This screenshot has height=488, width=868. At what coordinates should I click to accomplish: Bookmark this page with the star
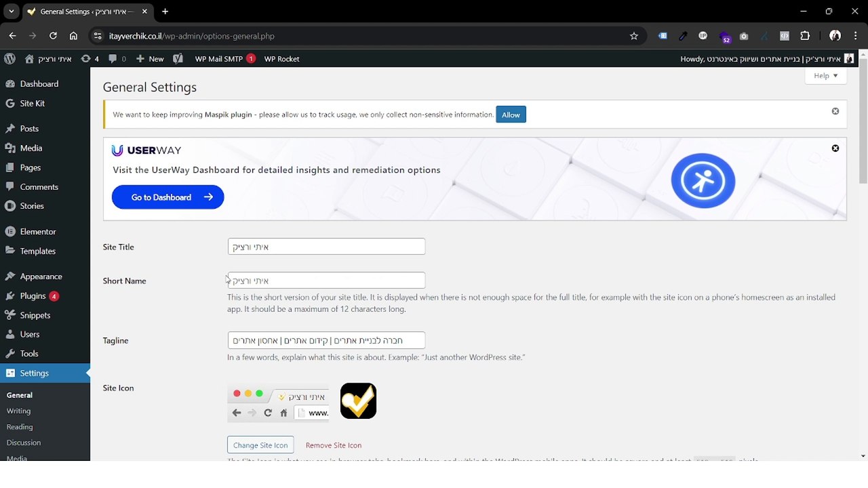634,36
